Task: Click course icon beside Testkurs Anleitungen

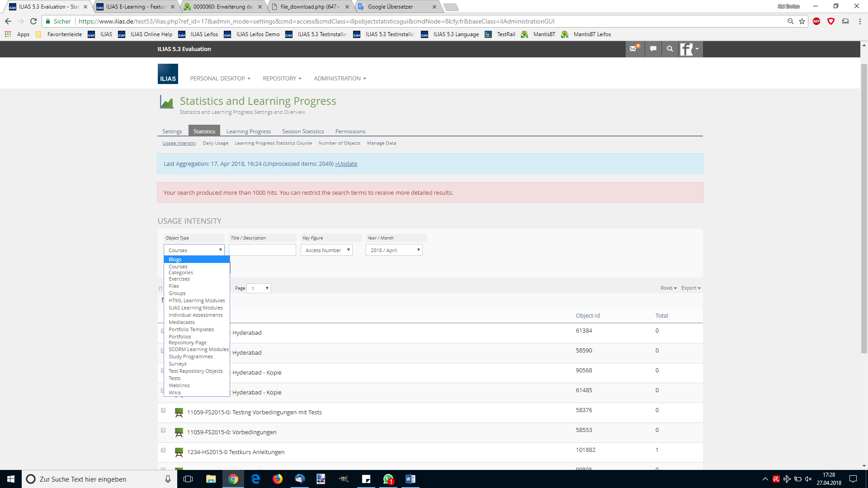Action: (x=179, y=452)
